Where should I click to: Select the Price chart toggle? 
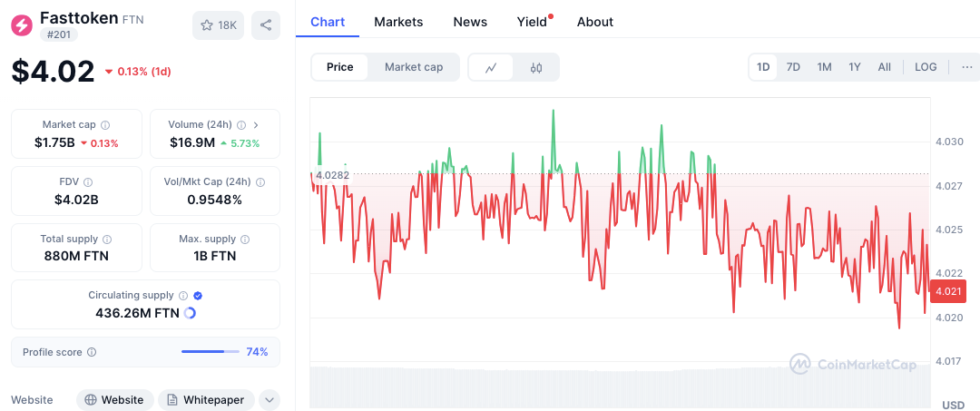coord(340,67)
